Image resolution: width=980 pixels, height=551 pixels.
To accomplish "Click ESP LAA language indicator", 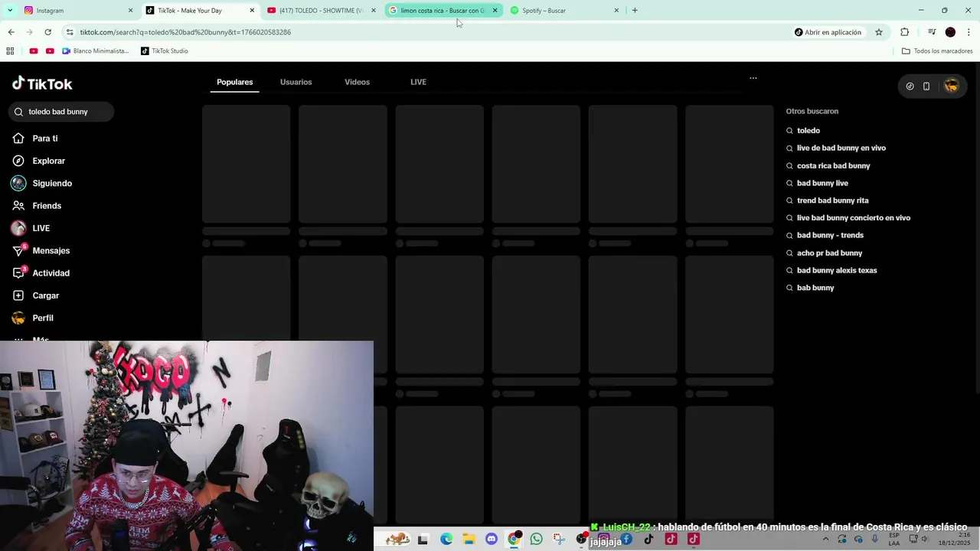I will 894,540.
